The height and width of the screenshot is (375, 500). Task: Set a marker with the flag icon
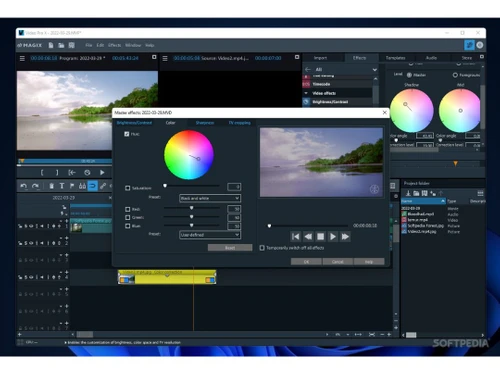click(x=72, y=186)
